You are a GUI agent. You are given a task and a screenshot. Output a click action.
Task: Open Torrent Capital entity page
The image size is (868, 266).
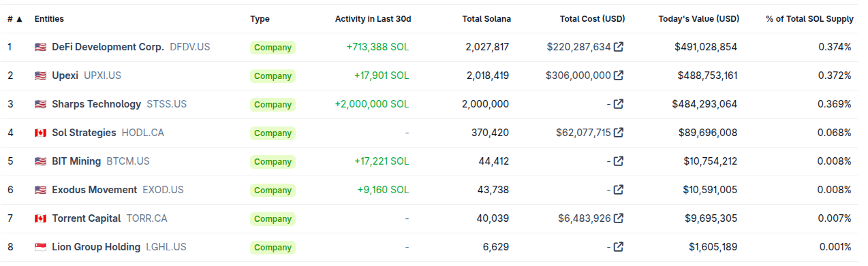pos(86,218)
